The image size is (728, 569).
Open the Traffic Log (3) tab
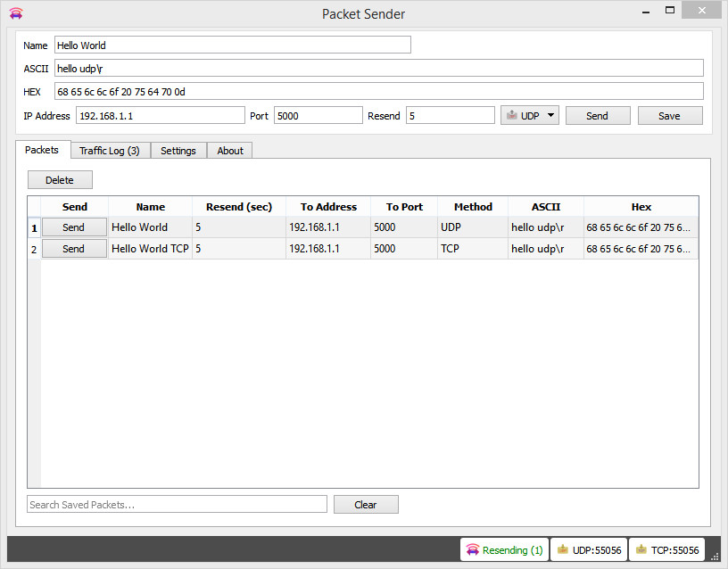pyautogui.click(x=110, y=151)
